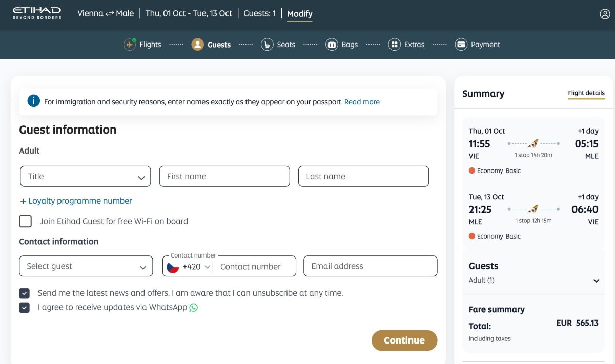
Task: Open the Select guest dropdown
Action: click(x=86, y=266)
